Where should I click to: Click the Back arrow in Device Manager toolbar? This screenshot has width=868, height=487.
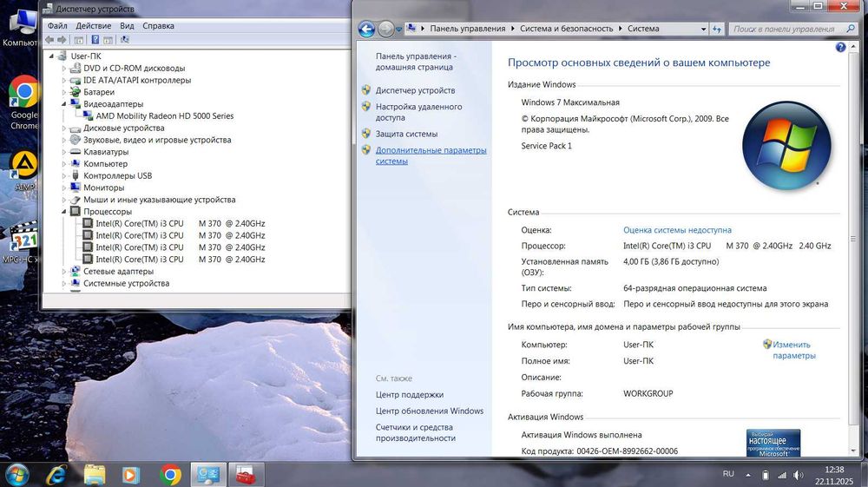click(x=49, y=40)
